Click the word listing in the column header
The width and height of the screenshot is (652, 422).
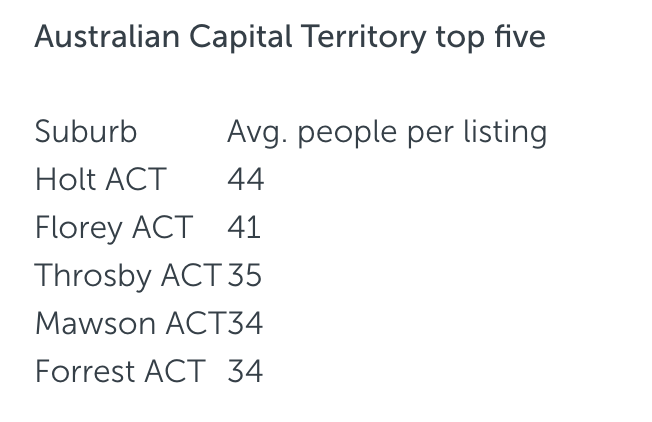pos(505,133)
